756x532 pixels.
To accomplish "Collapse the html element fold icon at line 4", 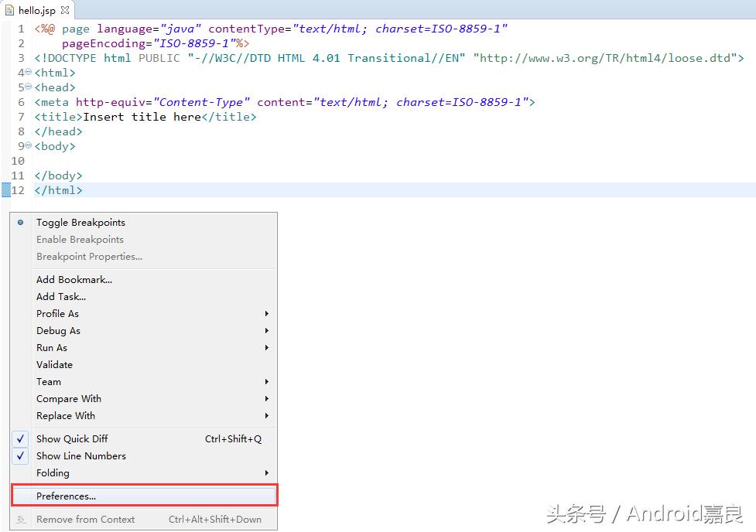I will coord(27,73).
